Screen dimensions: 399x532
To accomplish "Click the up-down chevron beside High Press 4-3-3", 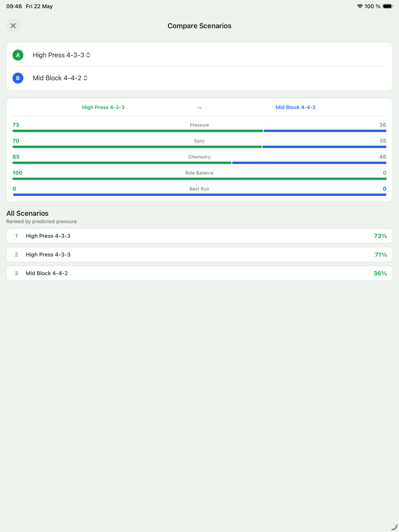I will point(88,55).
